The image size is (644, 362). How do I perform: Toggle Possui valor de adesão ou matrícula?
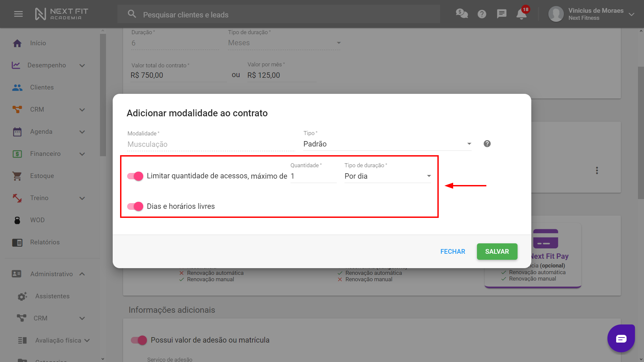(x=139, y=340)
